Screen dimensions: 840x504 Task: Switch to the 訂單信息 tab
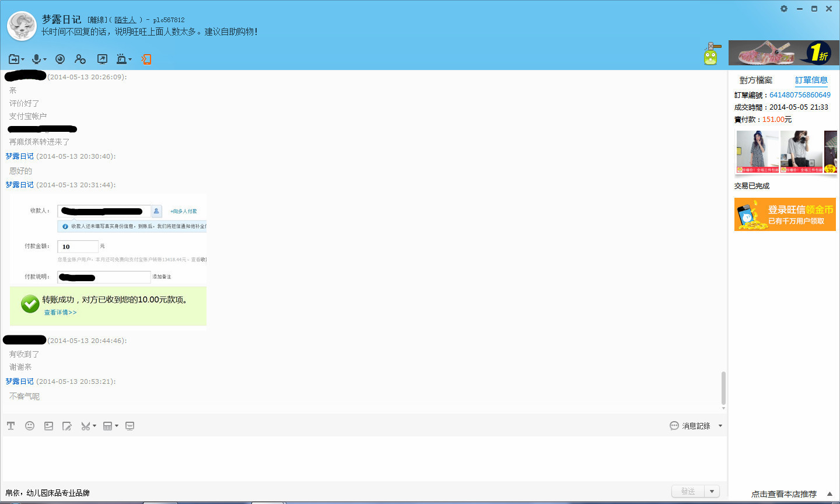811,80
